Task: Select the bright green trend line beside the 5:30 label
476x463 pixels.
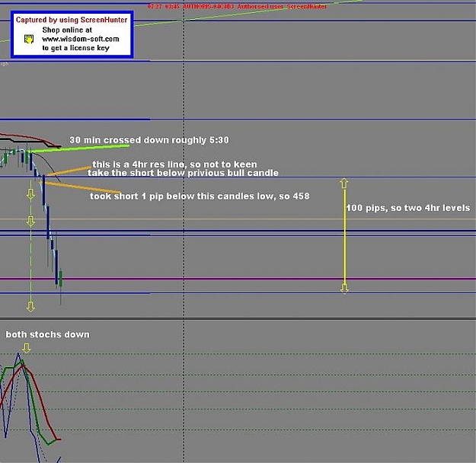Action: pos(79,148)
